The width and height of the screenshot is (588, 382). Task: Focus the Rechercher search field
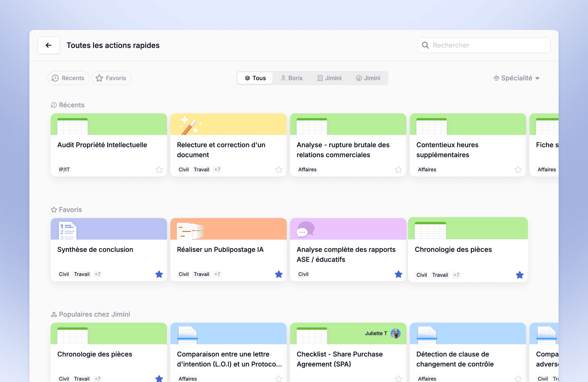pyautogui.click(x=488, y=45)
